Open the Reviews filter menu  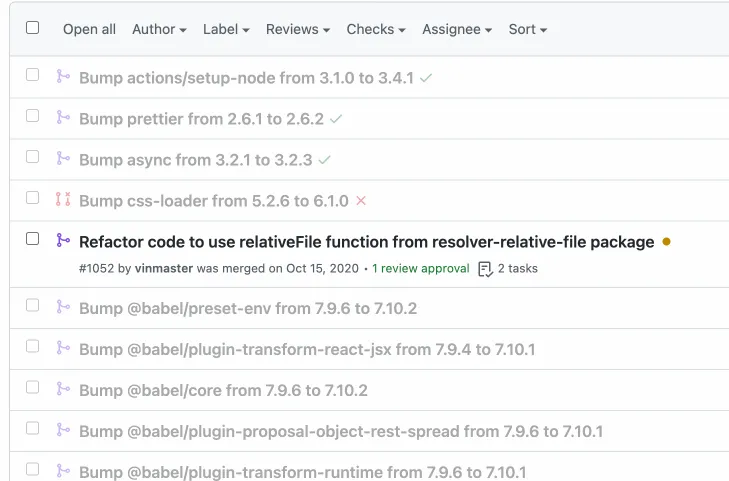click(x=297, y=29)
